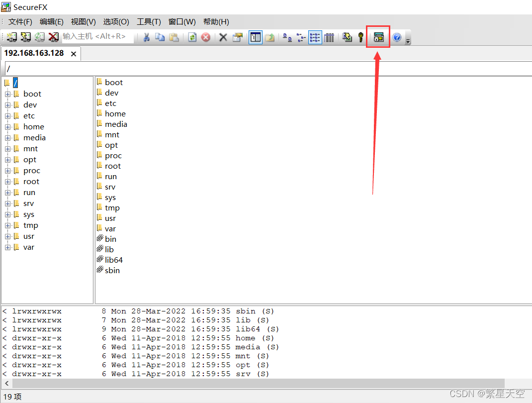Screen dimensions: 532x403
Task: Switch to large icons view
Action: click(287, 37)
